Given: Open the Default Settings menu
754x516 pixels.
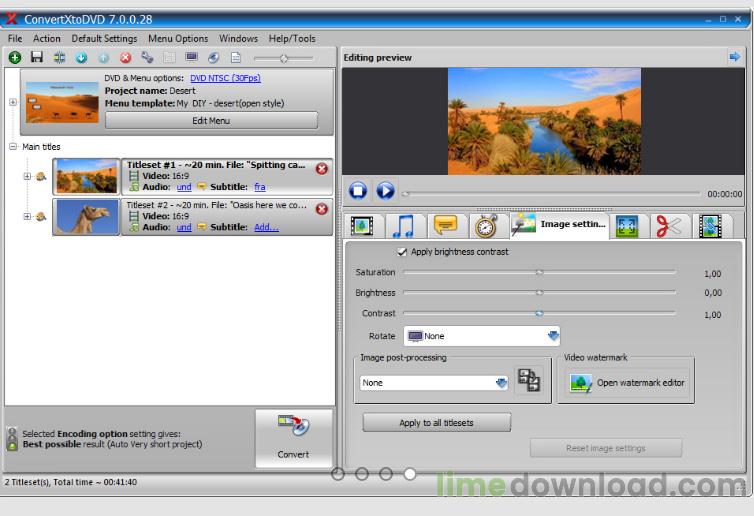Looking at the screenshot, I should (x=104, y=39).
